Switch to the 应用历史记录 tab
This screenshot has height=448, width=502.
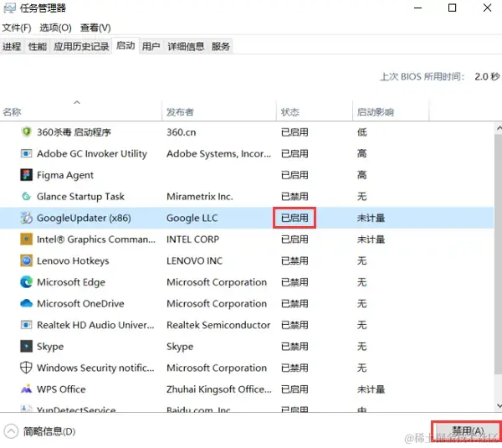[x=81, y=47]
